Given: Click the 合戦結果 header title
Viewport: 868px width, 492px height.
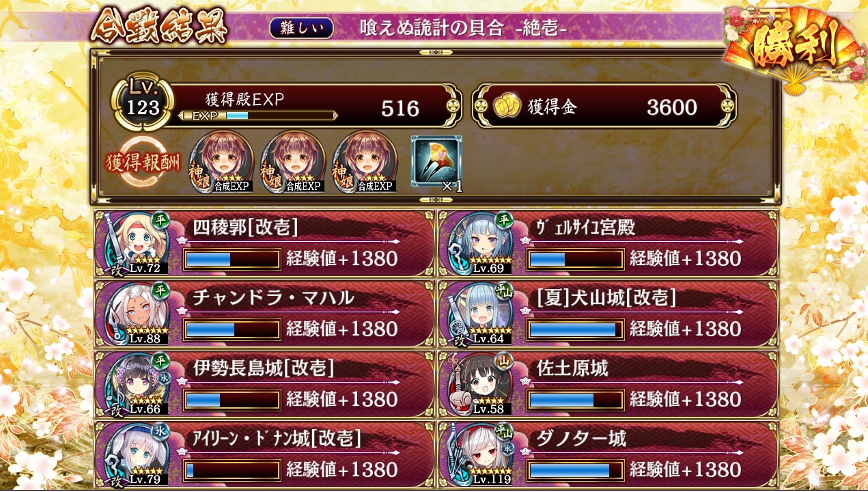Looking at the screenshot, I should coord(159,28).
